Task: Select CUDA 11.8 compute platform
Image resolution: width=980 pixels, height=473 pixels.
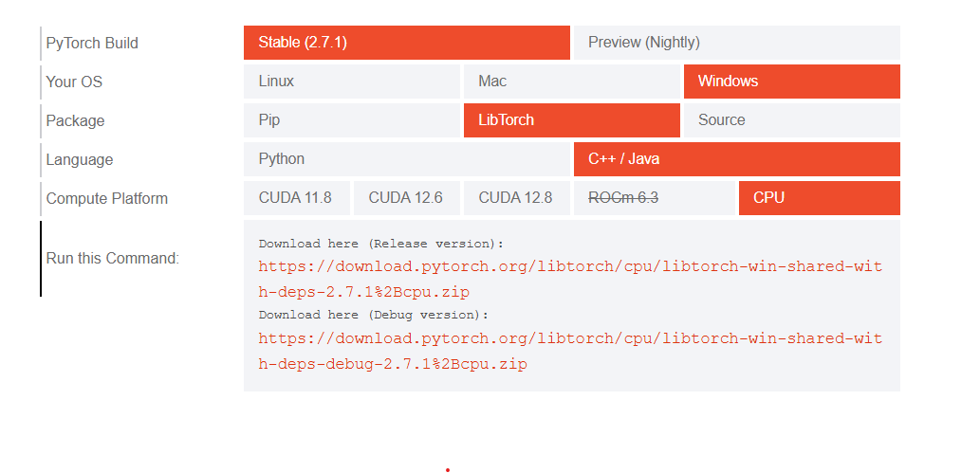Action: point(297,198)
